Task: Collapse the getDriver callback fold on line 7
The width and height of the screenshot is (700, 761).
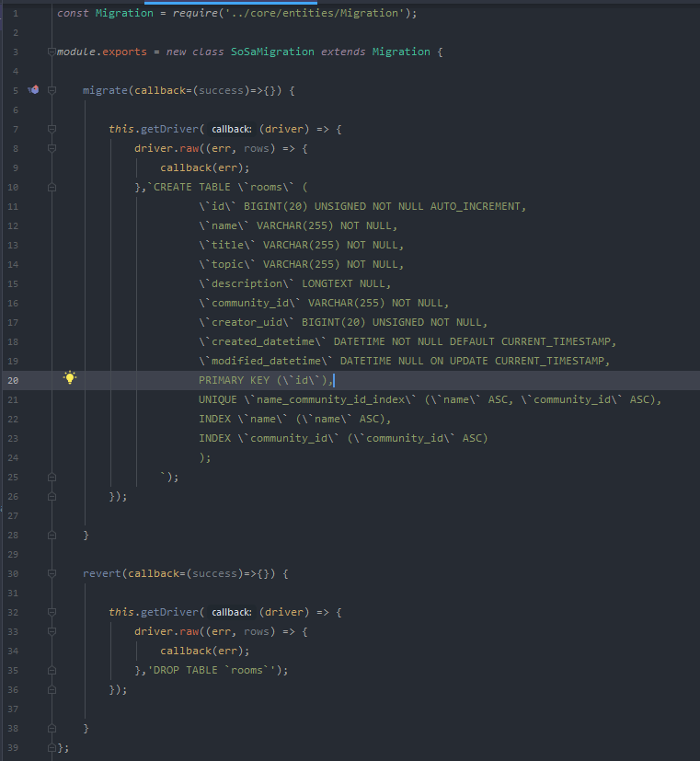Action: [52, 129]
